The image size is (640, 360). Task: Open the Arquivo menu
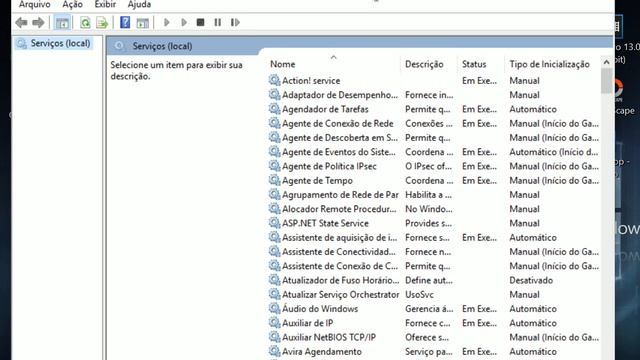click(x=35, y=4)
